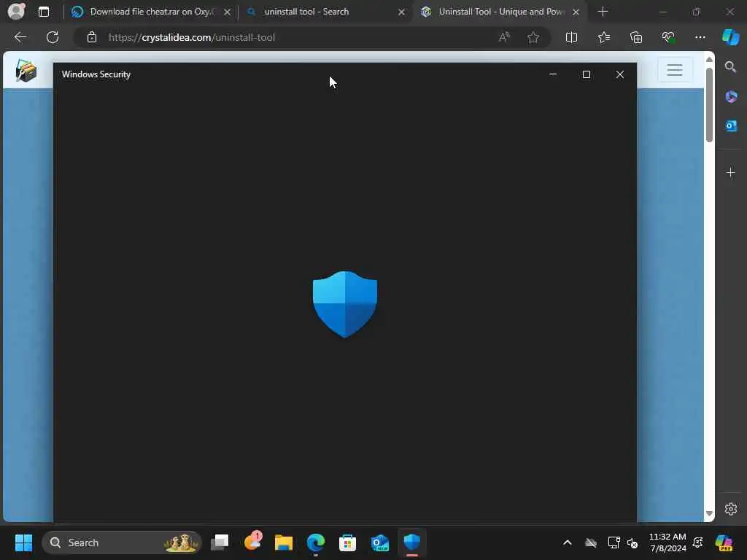Add this page to favorites star
The height and width of the screenshot is (560, 747).
pos(533,37)
